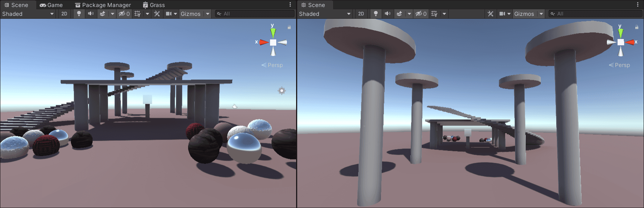Open Shaded draw mode dropdown in left view
The width and height of the screenshot is (644, 208).
28,14
